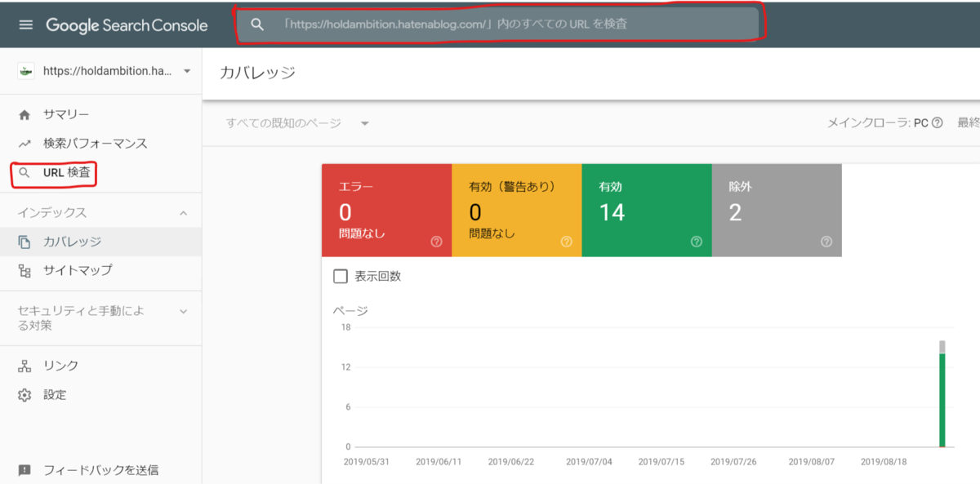980x484 pixels.
Task: Click the help icon on the 除外 card
Action: [826, 242]
